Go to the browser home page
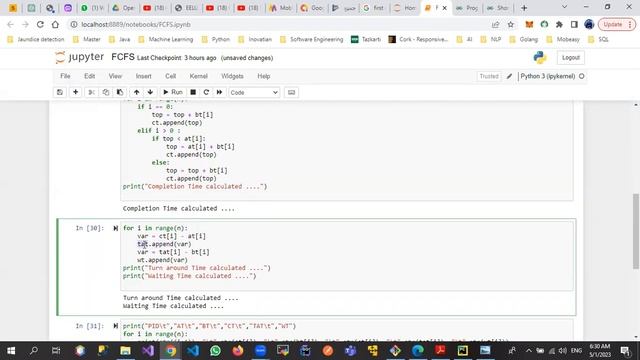The image size is (640, 360). [x=55, y=24]
